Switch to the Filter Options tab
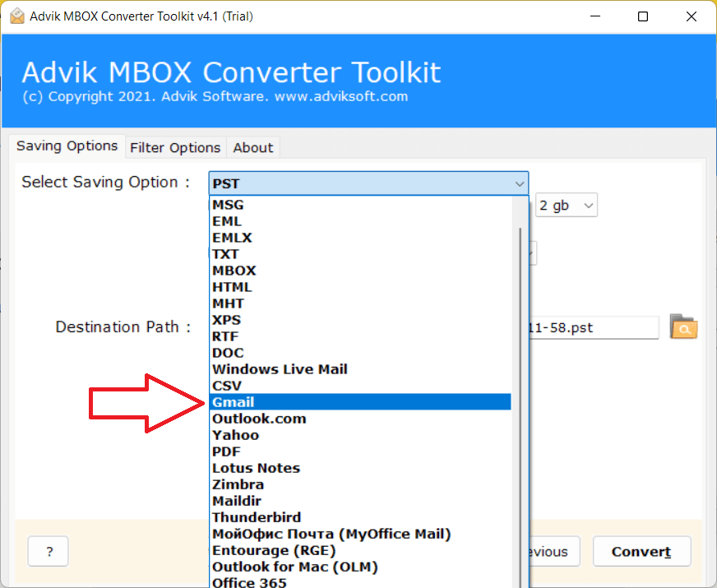The image size is (717, 588). pos(175,148)
